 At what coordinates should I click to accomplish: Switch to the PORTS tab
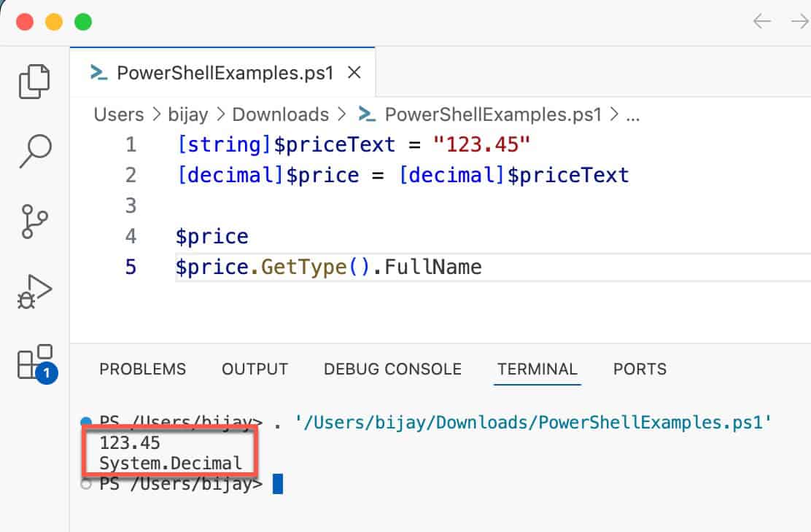click(x=640, y=369)
